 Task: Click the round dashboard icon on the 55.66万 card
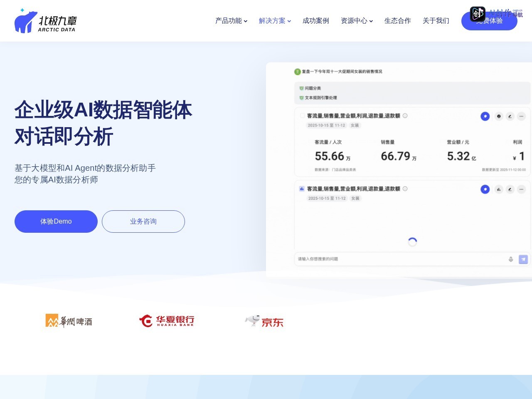pos(499,116)
